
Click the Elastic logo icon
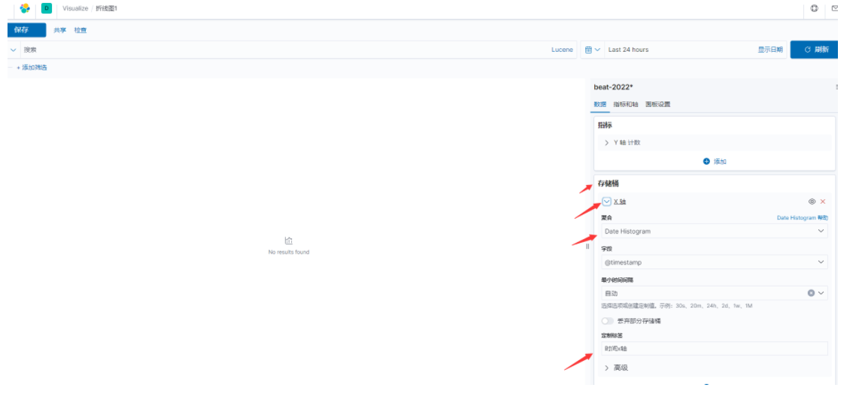coord(24,8)
